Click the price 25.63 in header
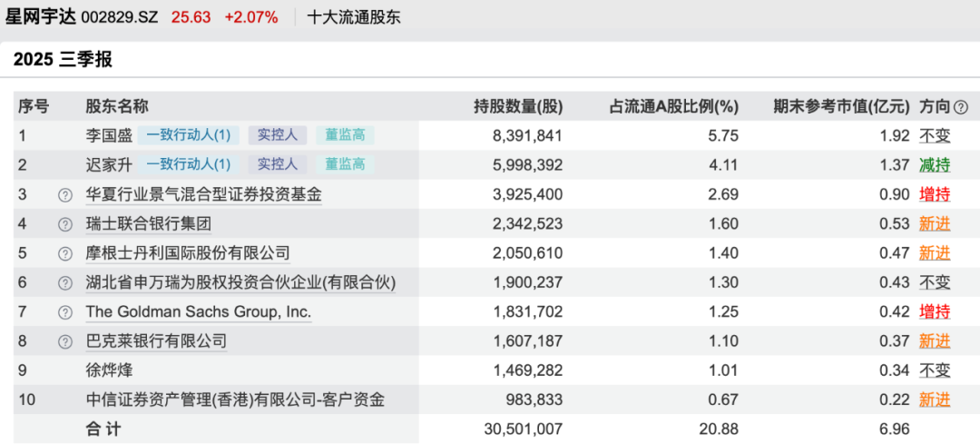Screen dimensions: 980x444 [190, 17]
